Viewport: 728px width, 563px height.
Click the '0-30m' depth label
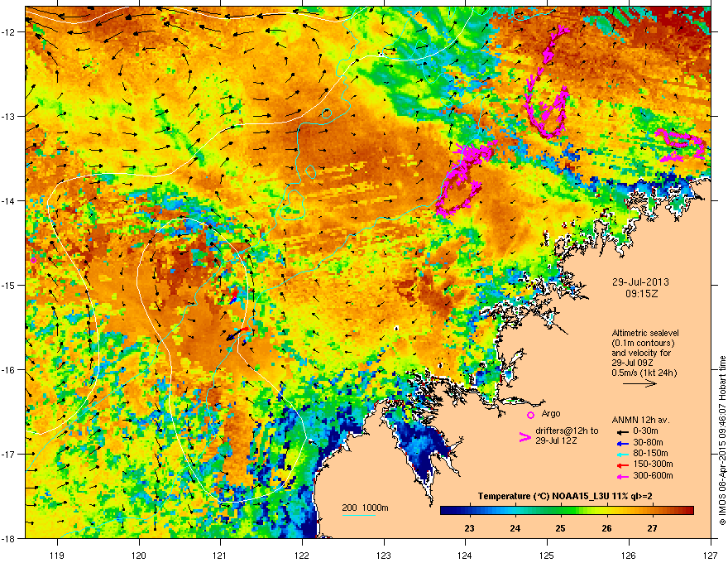click(x=645, y=431)
